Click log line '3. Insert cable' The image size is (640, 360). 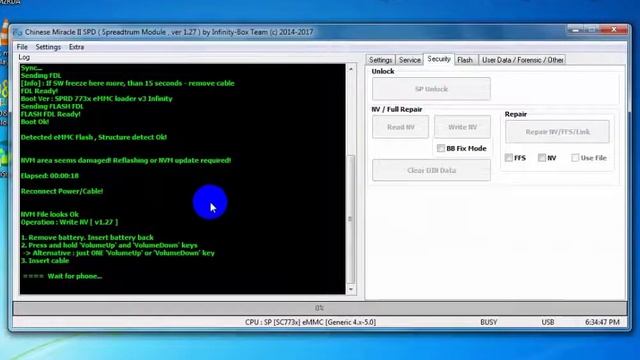click(x=45, y=261)
